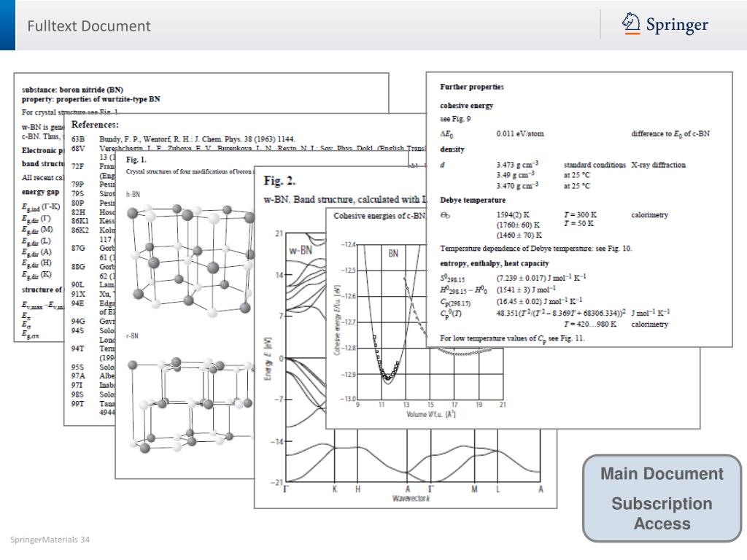The width and height of the screenshot is (747, 560).
Task: Click the '(7.239 ± 0.017) J mol-1 K-1' value
Action: [x=541, y=278]
